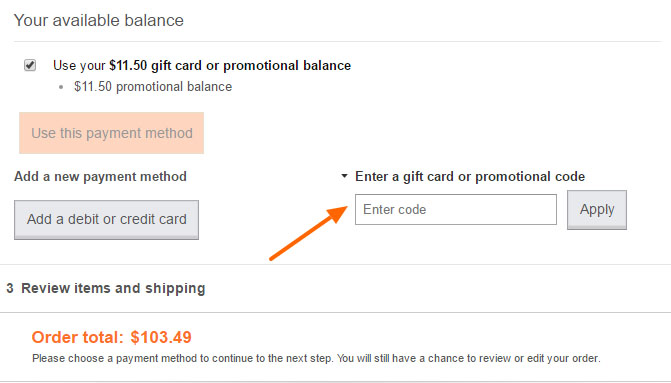Screen dimensions: 671x383
Task: Click the step number 3 indicator
Action: click(x=10, y=288)
